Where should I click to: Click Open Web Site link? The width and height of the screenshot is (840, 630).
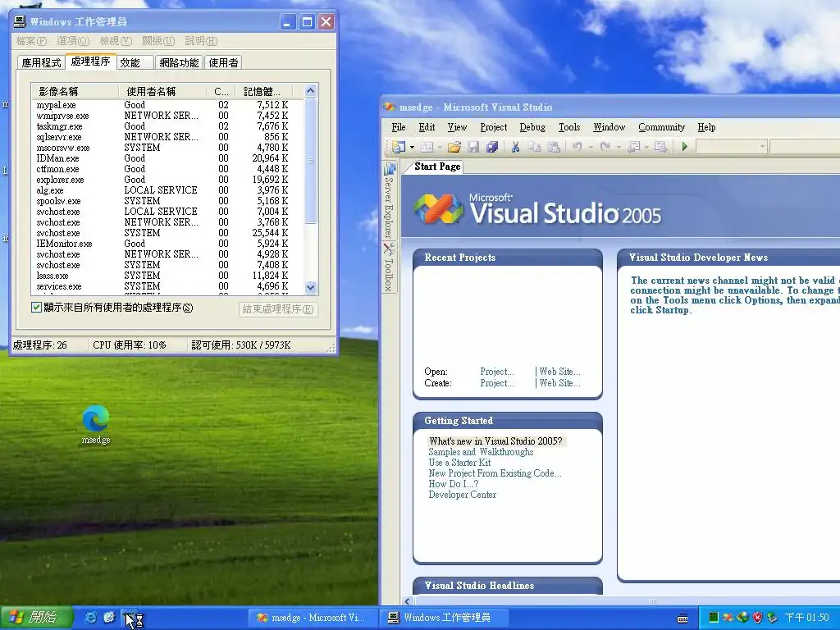pyautogui.click(x=559, y=372)
